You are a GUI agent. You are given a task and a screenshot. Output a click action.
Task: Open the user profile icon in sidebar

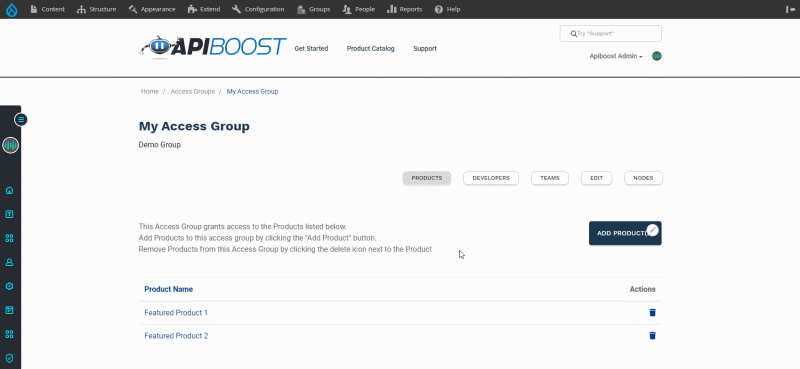pos(9,262)
